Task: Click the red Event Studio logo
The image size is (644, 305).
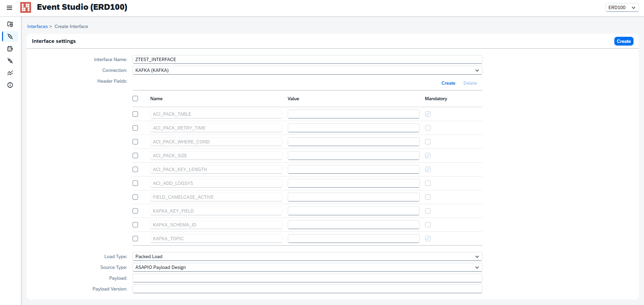Action: (26, 7)
